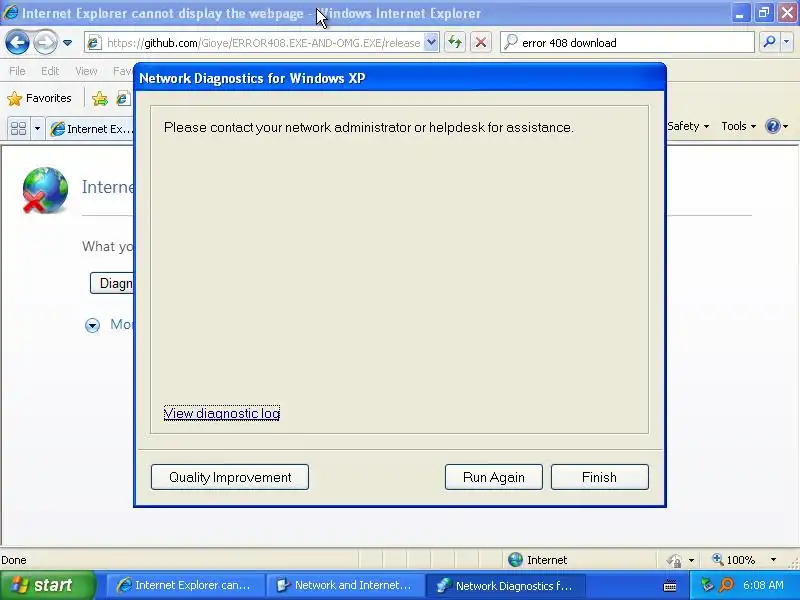Open the Windows Start menu
The width and height of the screenshot is (800, 600).
point(48,585)
